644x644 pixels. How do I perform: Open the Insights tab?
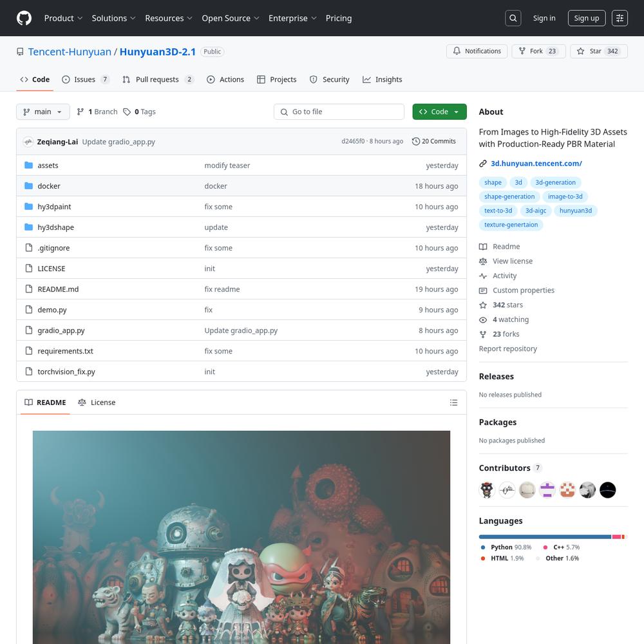(383, 80)
